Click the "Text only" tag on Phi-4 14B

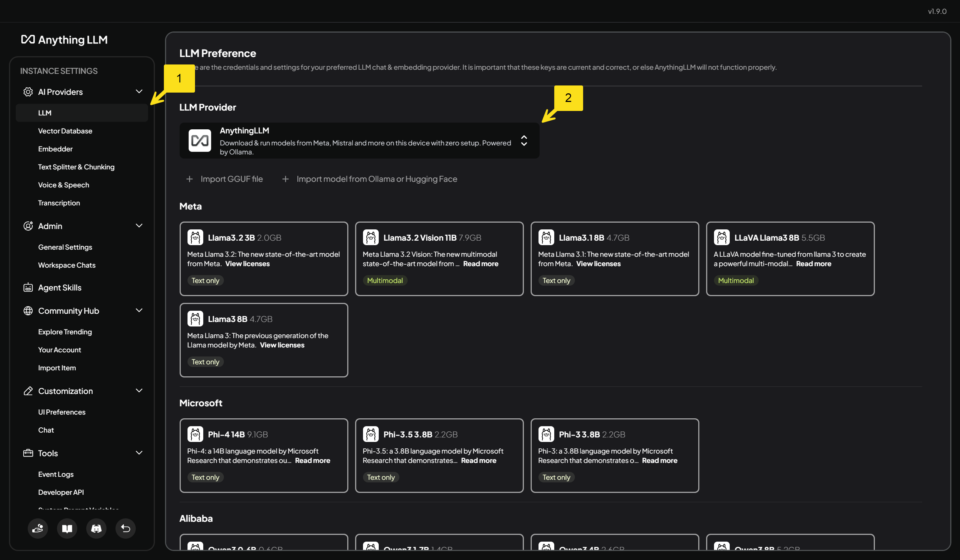[x=205, y=478]
